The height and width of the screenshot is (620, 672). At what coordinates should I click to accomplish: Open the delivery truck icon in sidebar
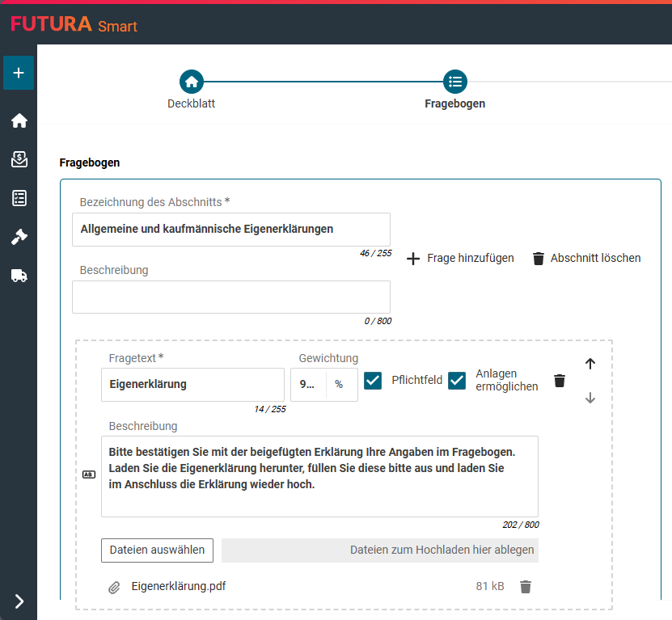pyautogui.click(x=19, y=276)
